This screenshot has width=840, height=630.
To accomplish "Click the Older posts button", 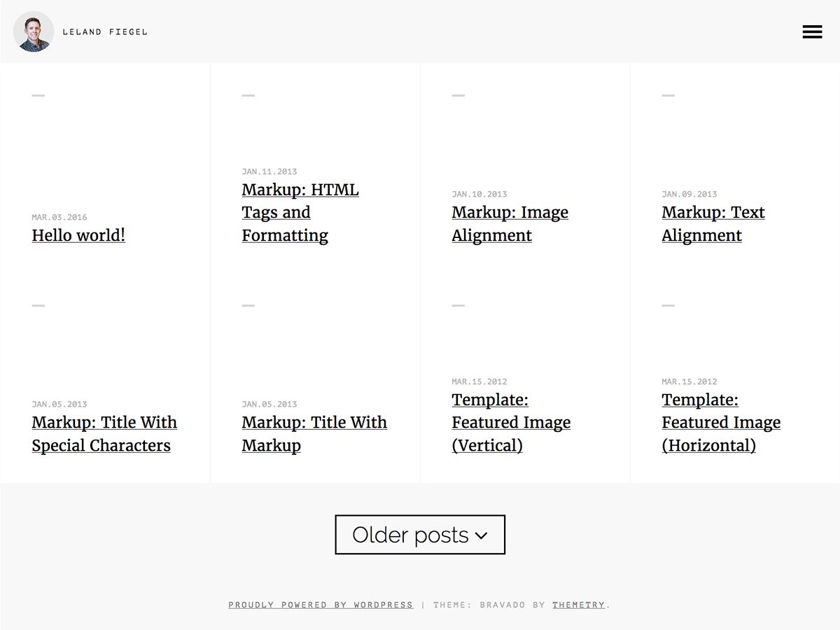I will point(411,535).
